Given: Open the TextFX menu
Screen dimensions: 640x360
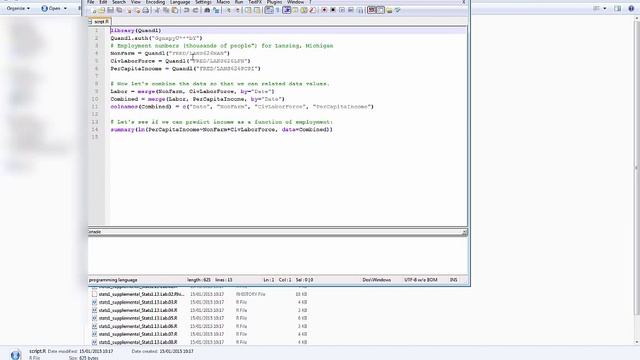Looking at the screenshot, I should (x=255, y=2).
